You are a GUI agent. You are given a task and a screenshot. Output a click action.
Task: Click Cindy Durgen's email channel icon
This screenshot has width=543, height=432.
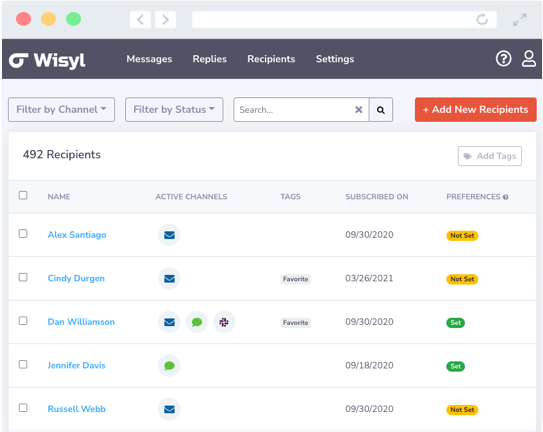(169, 279)
